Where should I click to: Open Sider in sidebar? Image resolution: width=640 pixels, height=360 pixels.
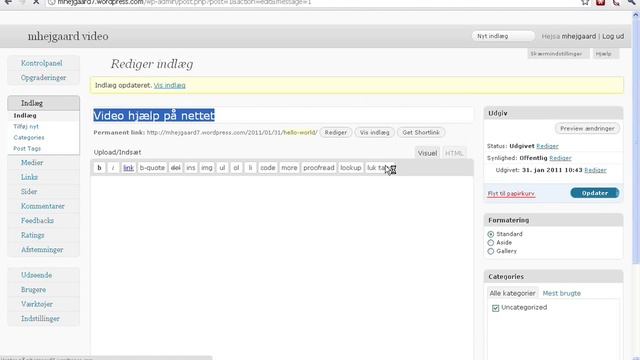coord(29,191)
